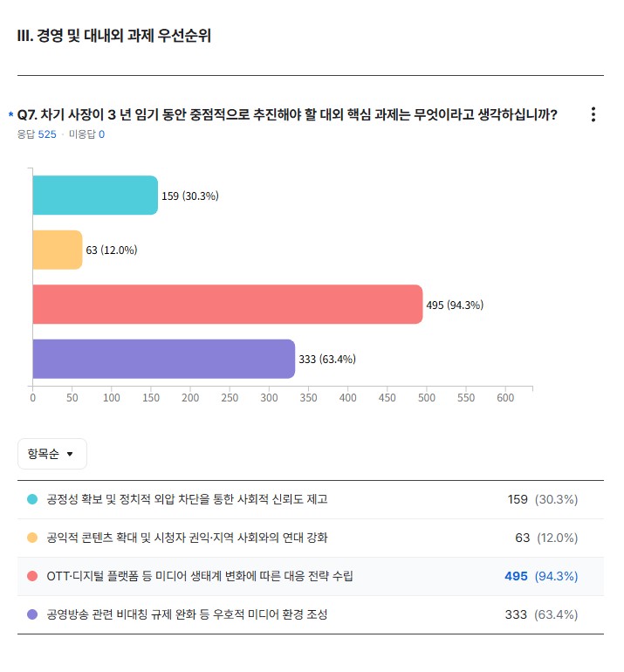The height and width of the screenshot is (672, 624).
Task: Click the red legend dot for OTT·디지털 플랫폼
Action: point(32,576)
